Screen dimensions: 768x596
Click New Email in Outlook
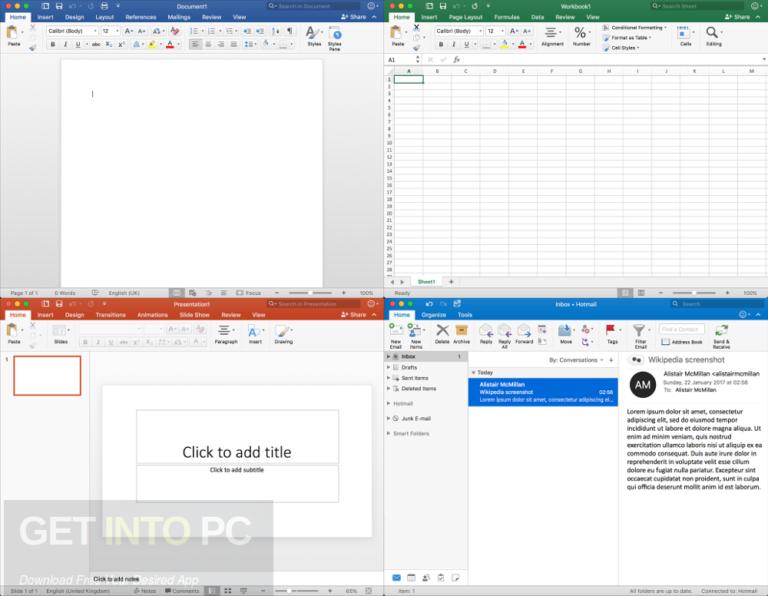[x=396, y=336]
